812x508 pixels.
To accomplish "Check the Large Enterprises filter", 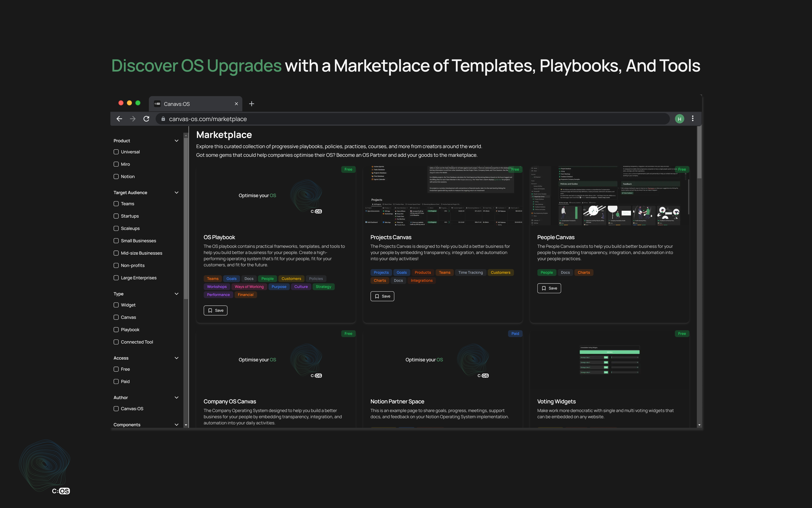I will [x=116, y=278].
